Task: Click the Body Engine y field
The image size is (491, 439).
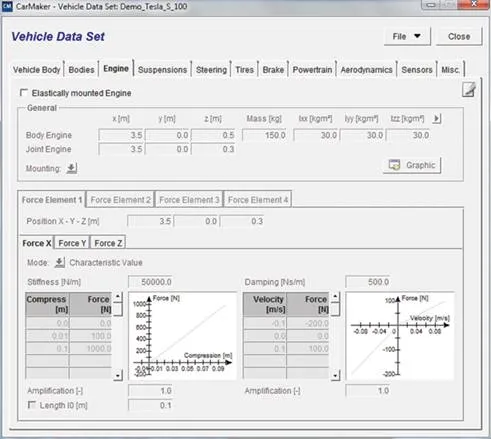Action: [x=167, y=135]
